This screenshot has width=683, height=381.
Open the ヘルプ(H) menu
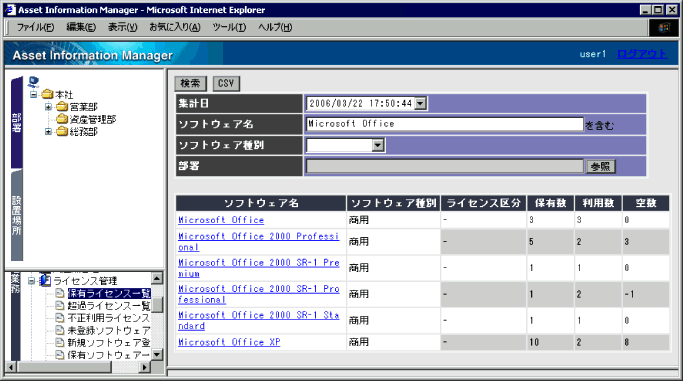pyautogui.click(x=275, y=27)
